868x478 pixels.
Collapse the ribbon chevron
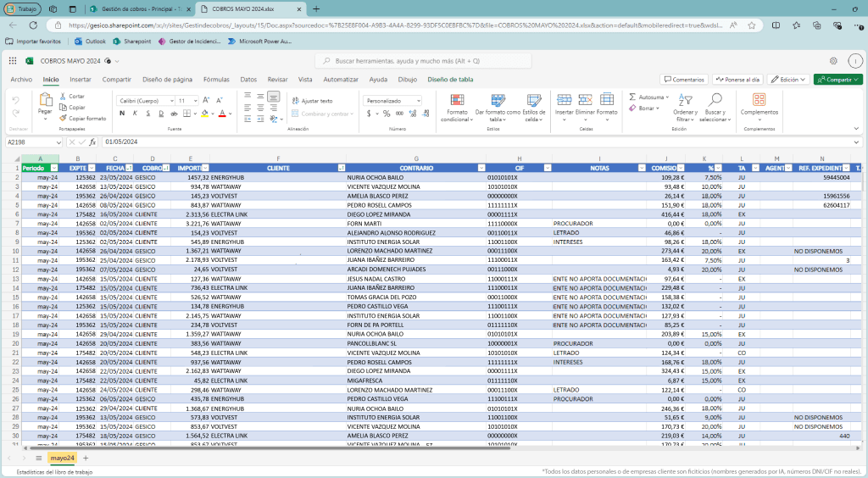point(856,128)
